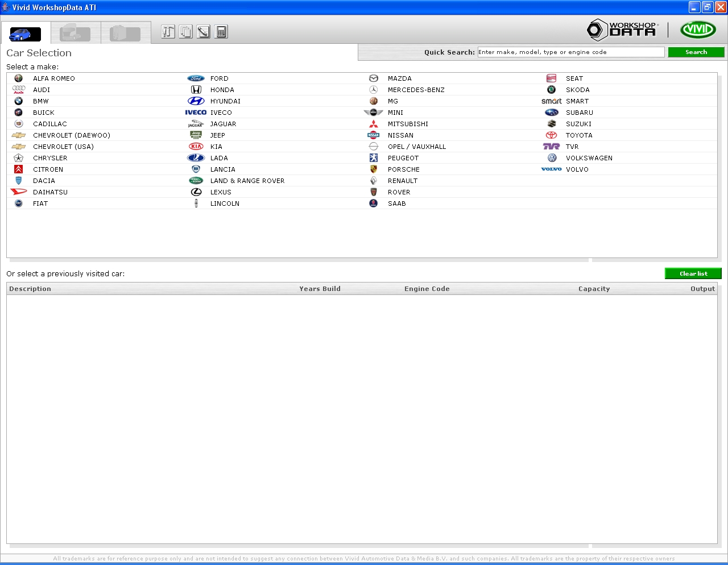Select the Mazda logo icon

point(374,78)
